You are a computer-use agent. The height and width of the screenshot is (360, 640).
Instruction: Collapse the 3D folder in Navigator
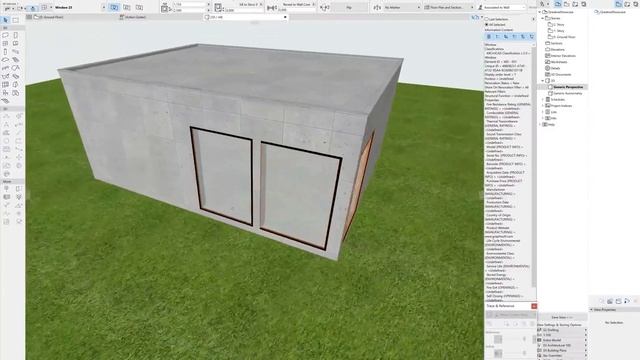point(543,81)
